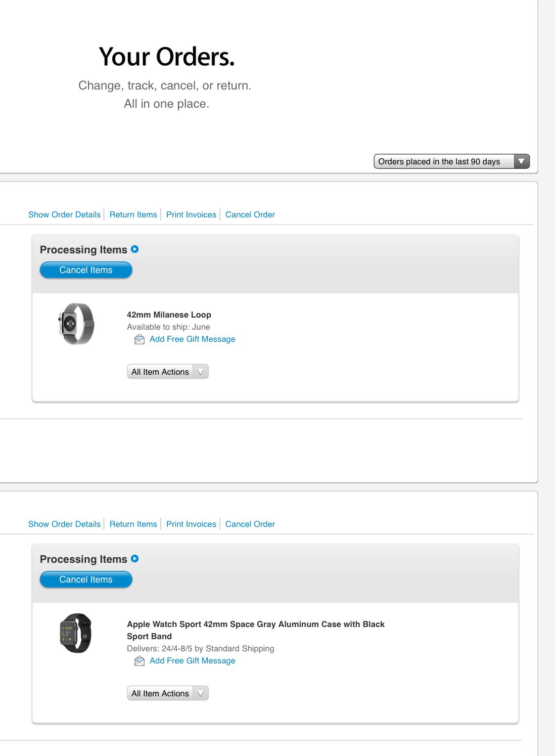Add Free Gift Message to Milanese Loop
555x756 pixels.
point(193,339)
